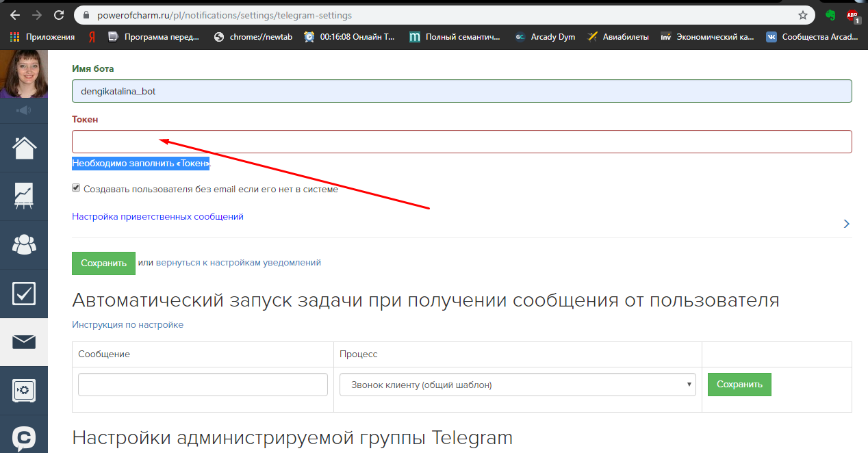The width and height of the screenshot is (868, 453).
Task: Open the process dropdown 'Звонок клиенту'
Action: click(x=518, y=385)
